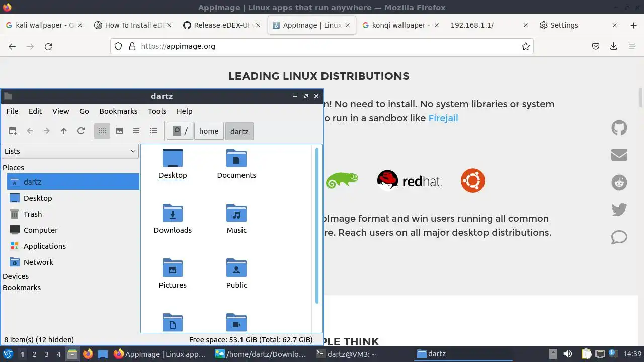
Task: Open Firefox downloads panel
Action: pyautogui.click(x=613, y=46)
